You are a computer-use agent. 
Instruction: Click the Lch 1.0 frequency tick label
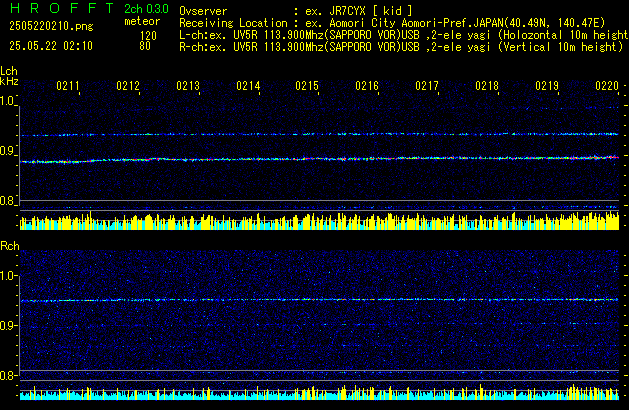click(7, 101)
